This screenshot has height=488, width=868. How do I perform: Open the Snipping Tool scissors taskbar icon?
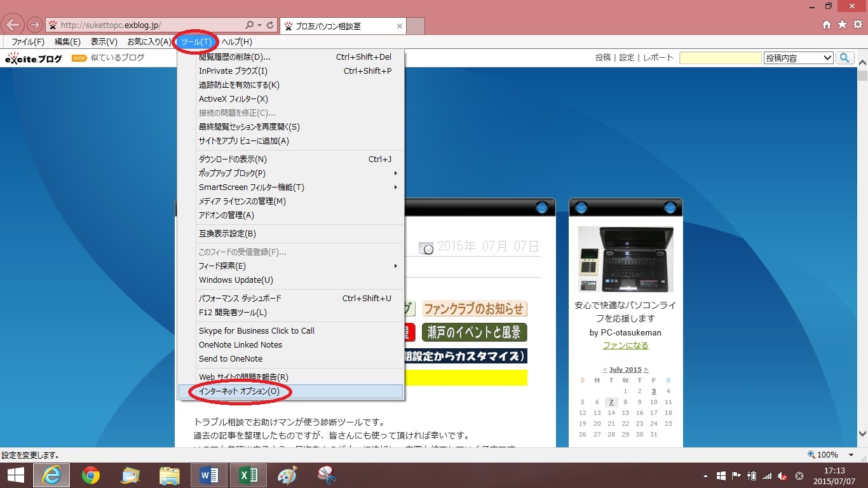tap(327, 475)
